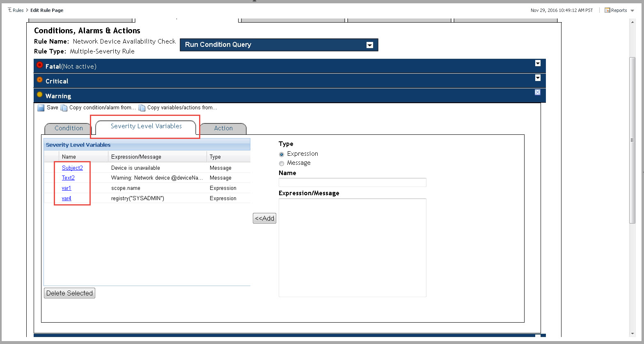Click the Reports icon in the header
The width and height of the screenshot is (644, 344).
tap(607, 10)
